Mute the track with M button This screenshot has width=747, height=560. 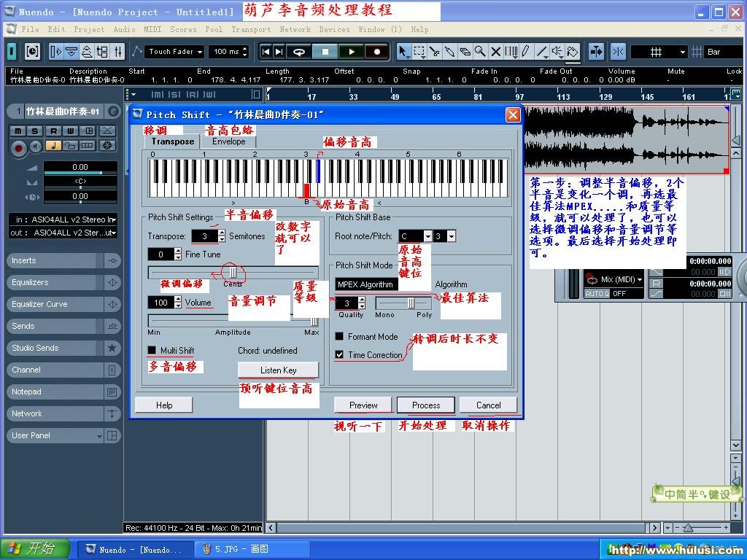tap(18, 131)
